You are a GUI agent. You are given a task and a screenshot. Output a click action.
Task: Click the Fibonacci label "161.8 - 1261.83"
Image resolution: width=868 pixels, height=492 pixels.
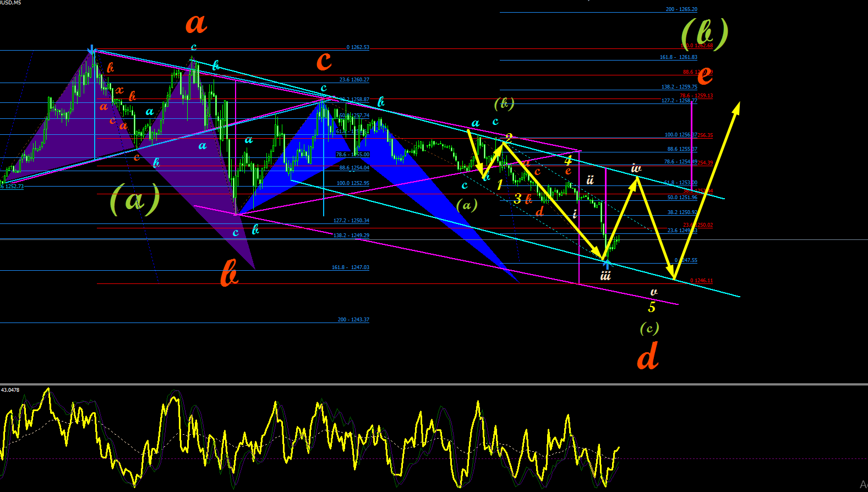pyautogui.click(x=679, y=57)
